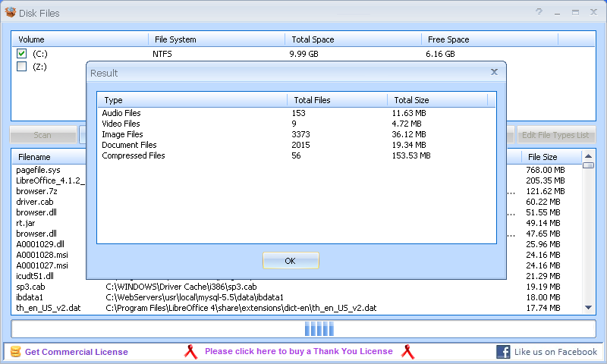Click the Thank You License purchase link
Screen dimensions: 607x364
click(x=298, y=351)
